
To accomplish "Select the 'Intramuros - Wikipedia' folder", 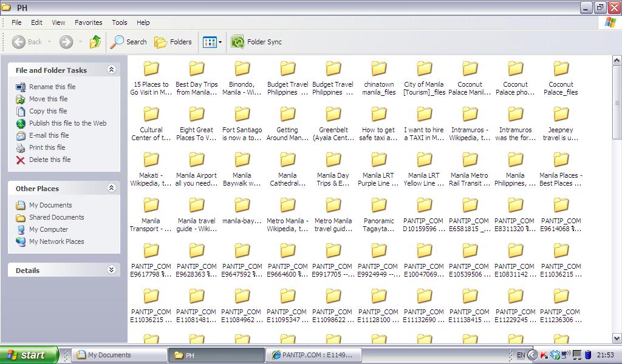I will pos(470,124).
